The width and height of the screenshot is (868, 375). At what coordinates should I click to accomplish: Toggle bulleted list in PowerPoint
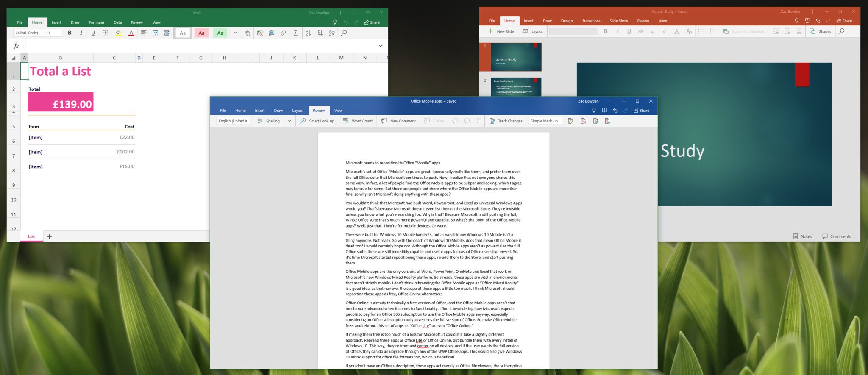701,31
